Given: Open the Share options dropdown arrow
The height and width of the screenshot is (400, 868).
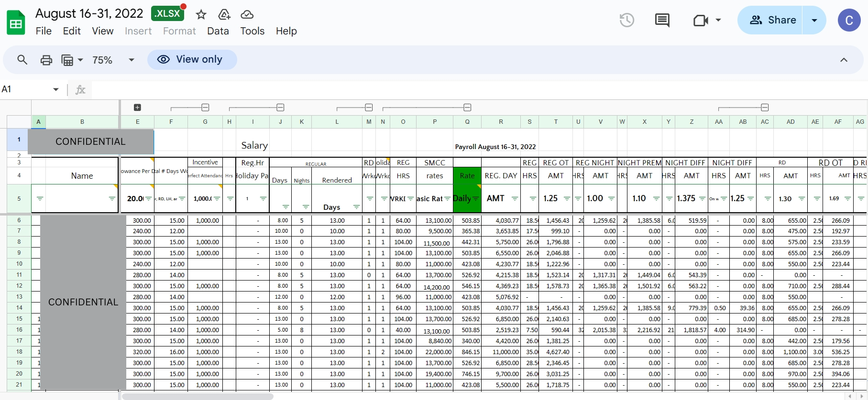Looking at the screenshot, I should 814,20.
